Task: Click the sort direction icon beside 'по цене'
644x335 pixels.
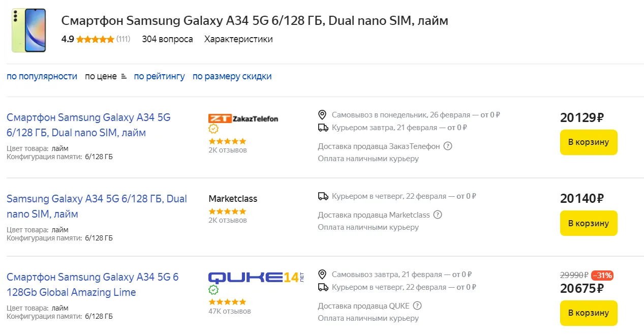Action: coord(124,77)
